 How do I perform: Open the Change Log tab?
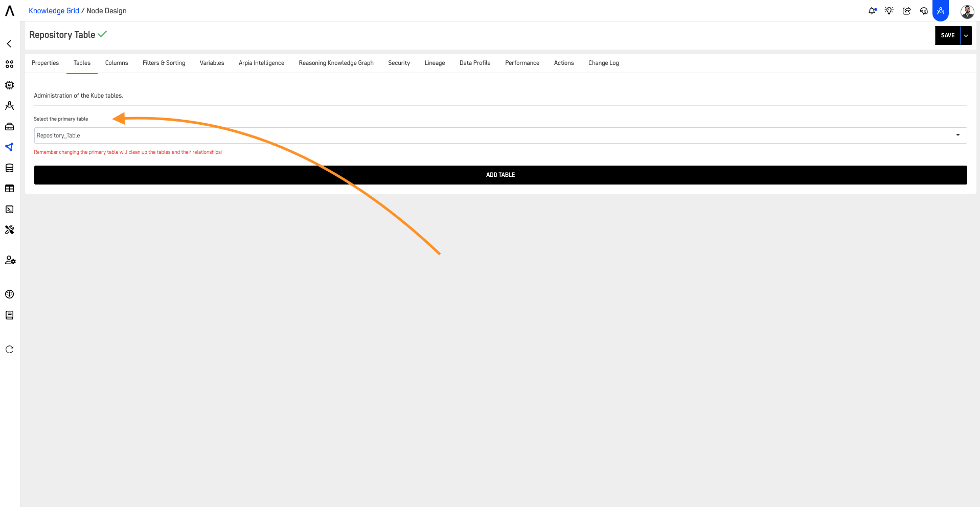603,63
